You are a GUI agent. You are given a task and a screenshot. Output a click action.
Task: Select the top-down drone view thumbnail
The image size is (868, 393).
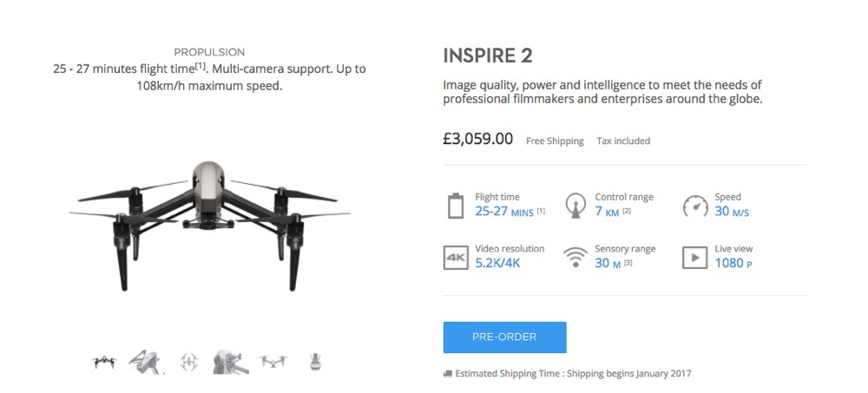coord(188,362)
